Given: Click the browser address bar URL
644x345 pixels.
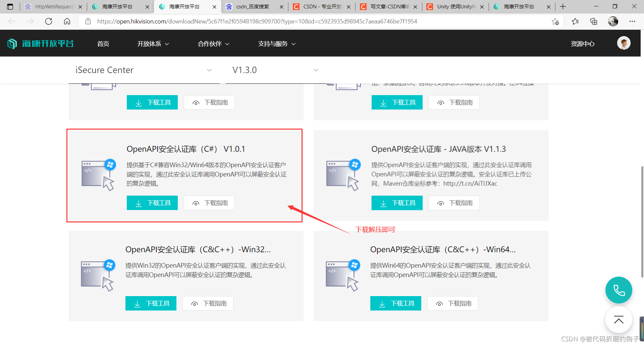Looking at the screenshot, I should [x=257, y=21].
